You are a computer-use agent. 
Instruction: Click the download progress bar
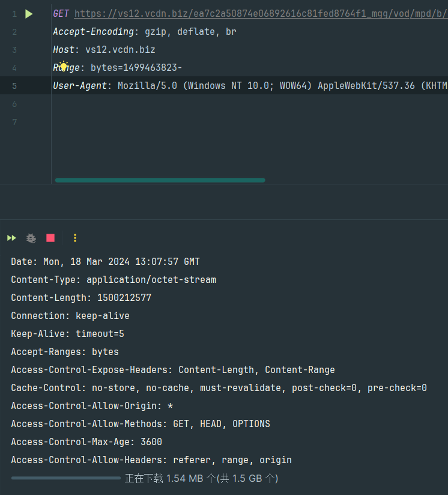point(66,478)
